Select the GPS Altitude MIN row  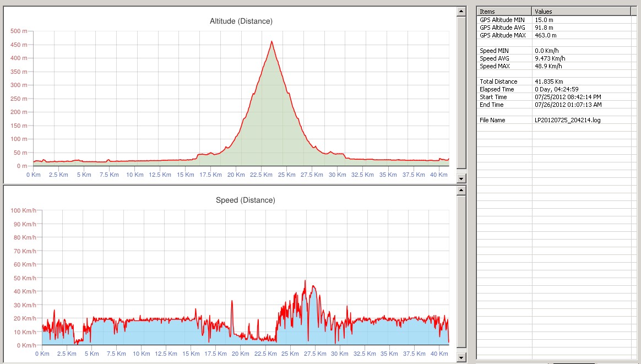(x=502, y=20)
